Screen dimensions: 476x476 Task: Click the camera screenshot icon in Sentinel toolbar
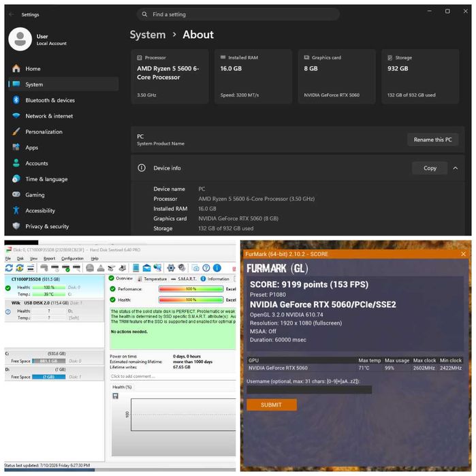[195, 268]
